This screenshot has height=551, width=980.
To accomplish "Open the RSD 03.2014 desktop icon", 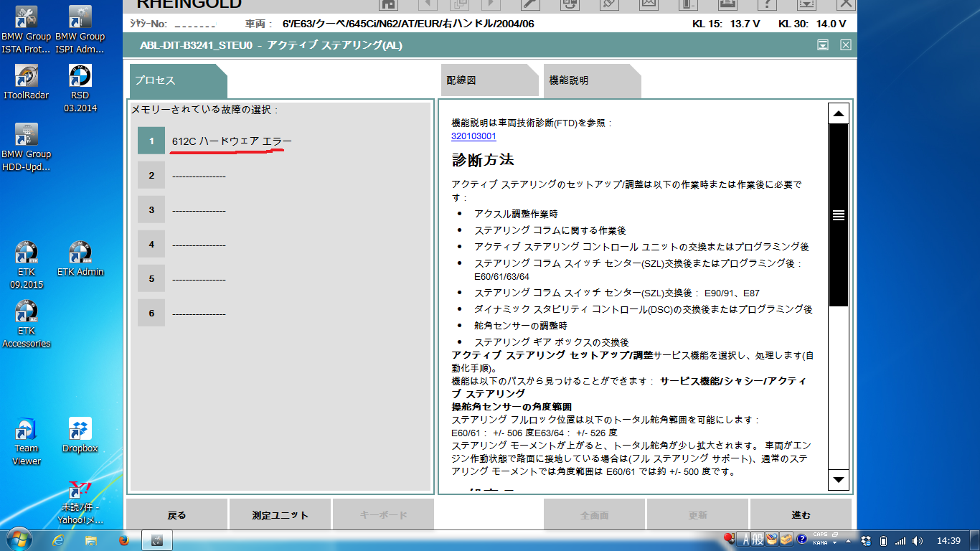I will tap(80, 88).
